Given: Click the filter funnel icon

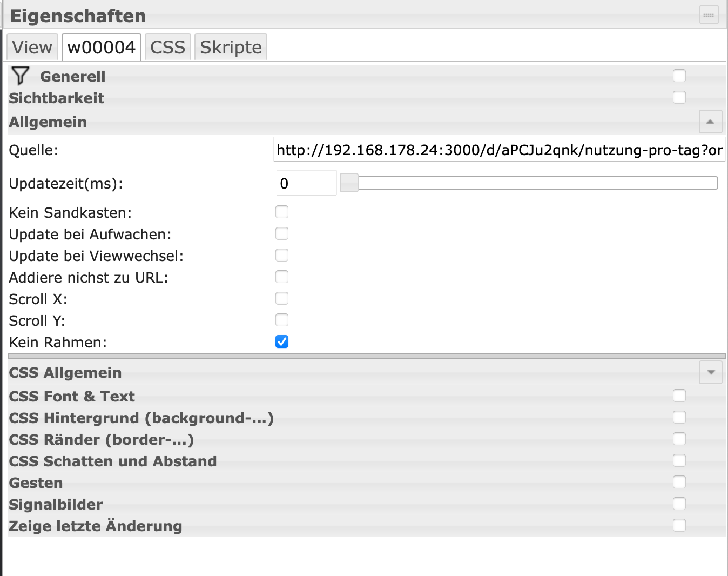Looking at the screenshot, I should (20, 76).
